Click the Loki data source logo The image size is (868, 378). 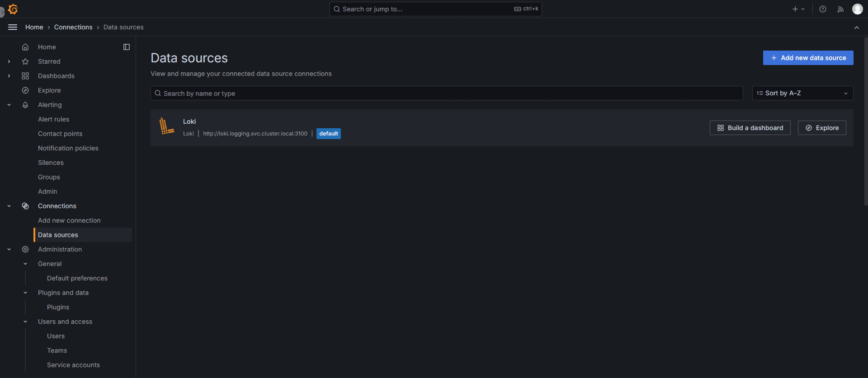coord(167,126)
